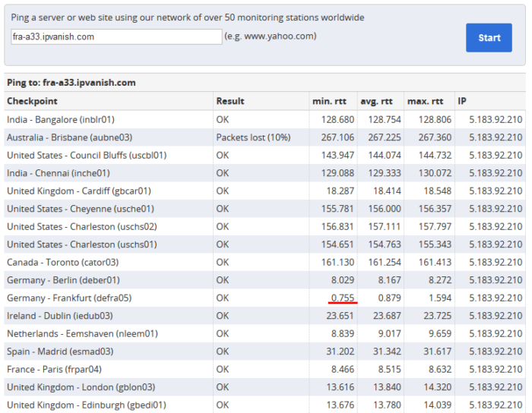532x413 pixels.
Task: Click United States - Charleston (uschs02) checkpoint
Action: pos(82,227)
